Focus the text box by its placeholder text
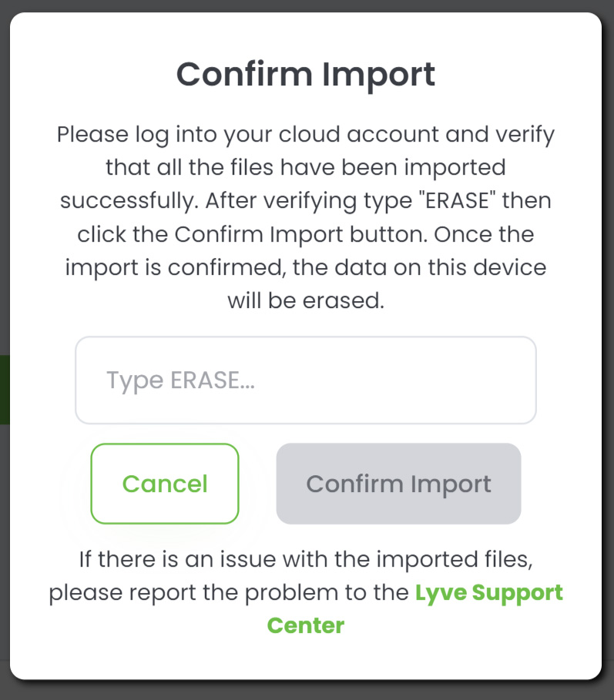Image resolution: width=614 pixels, height=700 pixels. coord(180,380)
